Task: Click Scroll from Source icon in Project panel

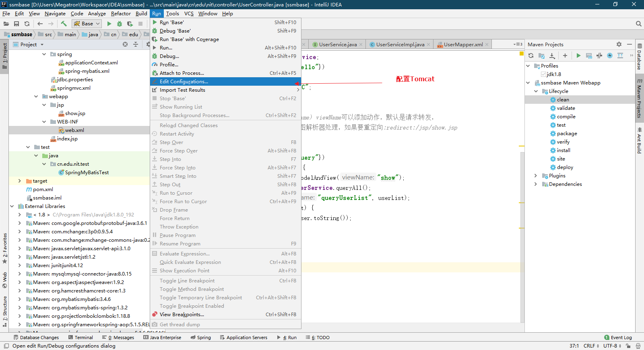Action: click(125, 44)
